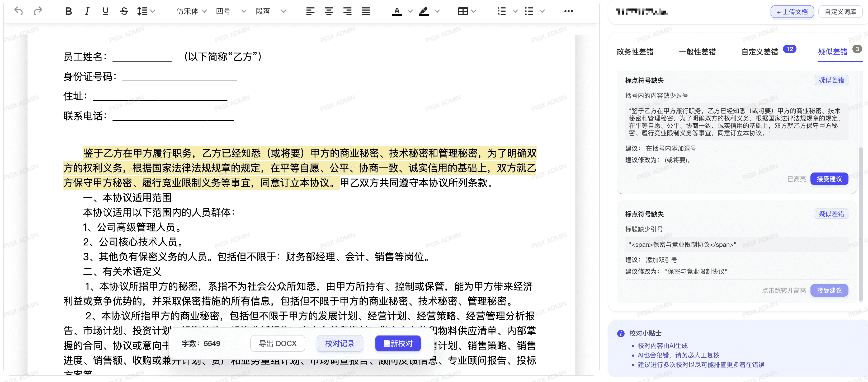This screenshot has width=868, height=382.
Task: Insert a table
Action: coord(463,11)
